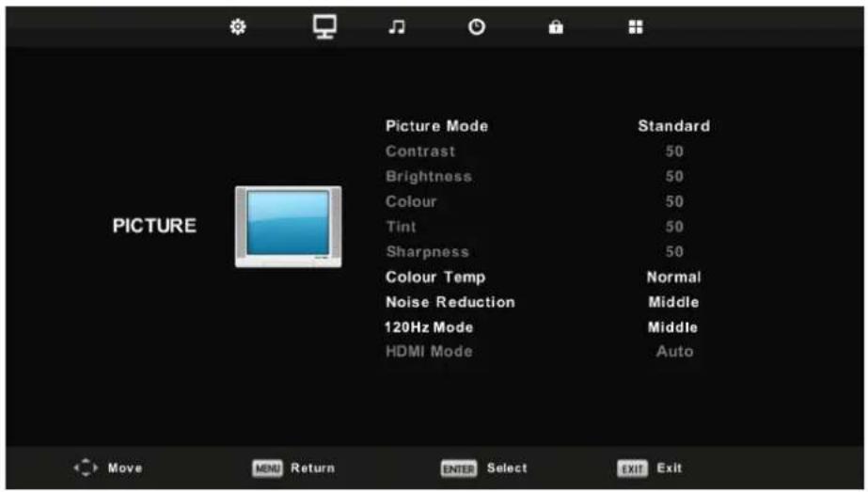Click the Select label
The height and width of the screenshot is (492, 868).
pos(507,468)
